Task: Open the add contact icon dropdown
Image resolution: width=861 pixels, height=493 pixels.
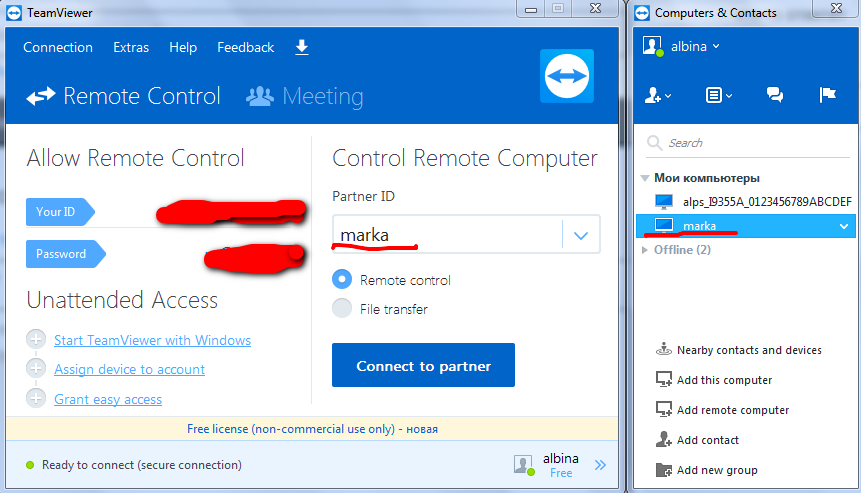Action: click(x=657, y=96)
